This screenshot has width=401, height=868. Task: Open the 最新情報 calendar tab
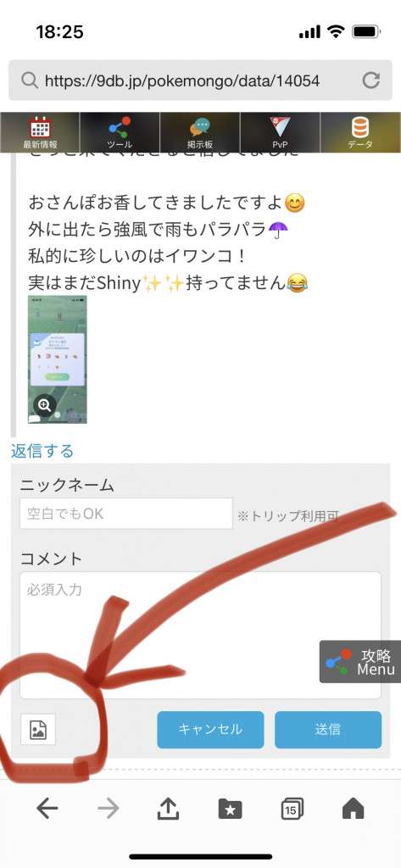(x=40, y=133)
